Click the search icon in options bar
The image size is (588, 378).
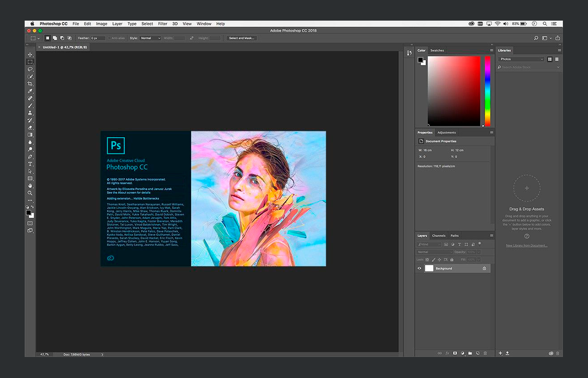pyautogui.click(x=536, y=38)
